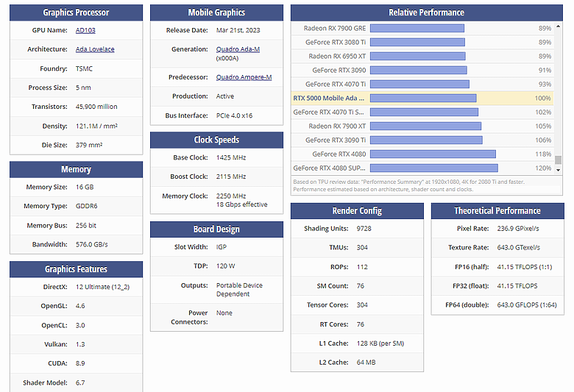
Task: Click the Clock Speeds section header
Action: pos(216,140)
